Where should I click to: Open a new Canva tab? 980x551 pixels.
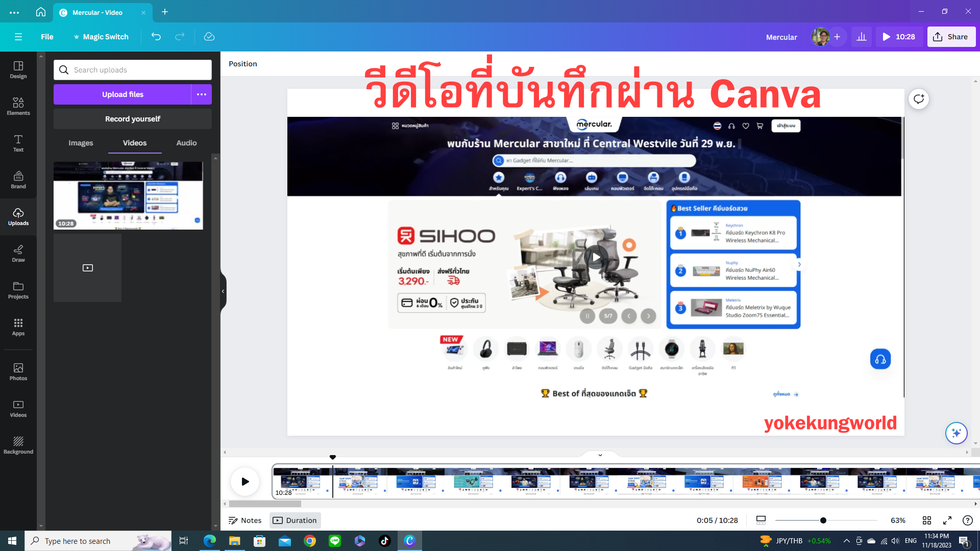[165, 12]
